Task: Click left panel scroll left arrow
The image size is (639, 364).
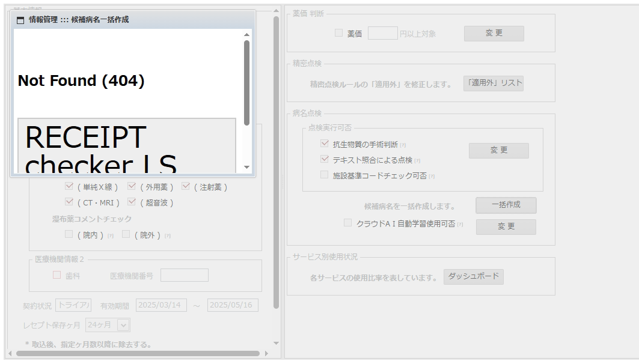Action: click(x=10, y=353)
